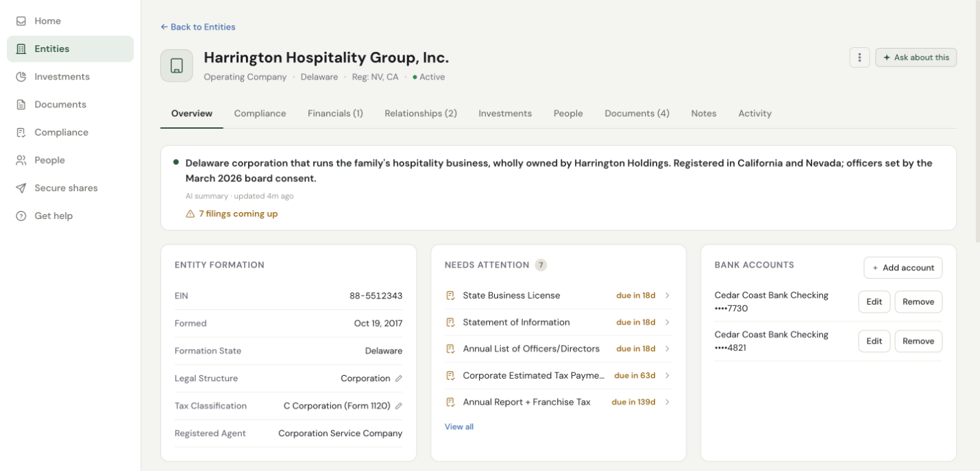The height and width of the screenshot is (471, 980).
Task: Open the Relationships (2) tab
Action: click(421, 114)
